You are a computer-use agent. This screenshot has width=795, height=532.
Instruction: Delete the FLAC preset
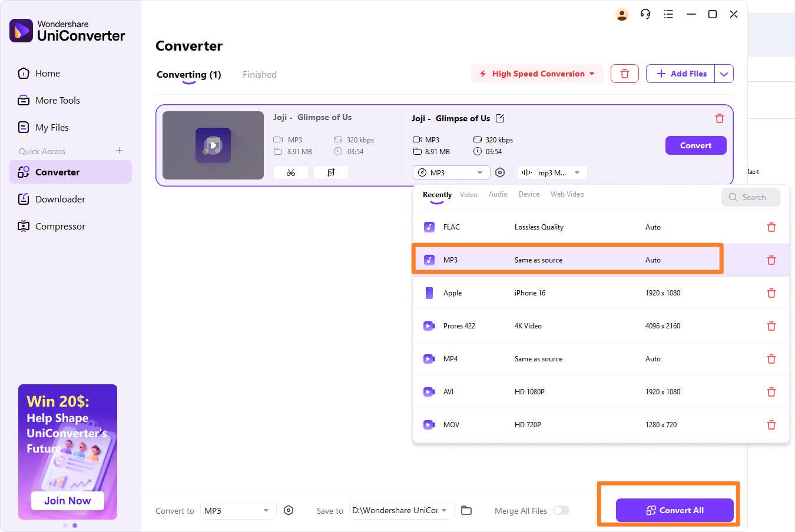pyautogui.click(x=771, y=227)
